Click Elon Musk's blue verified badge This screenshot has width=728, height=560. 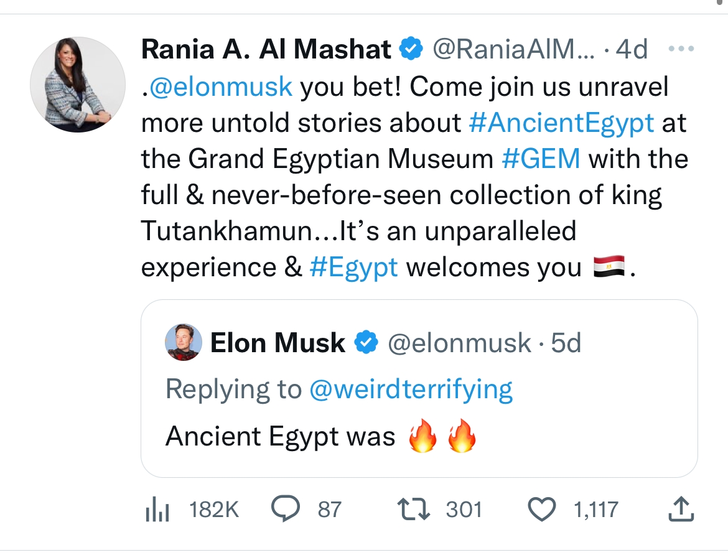(366, 342)
